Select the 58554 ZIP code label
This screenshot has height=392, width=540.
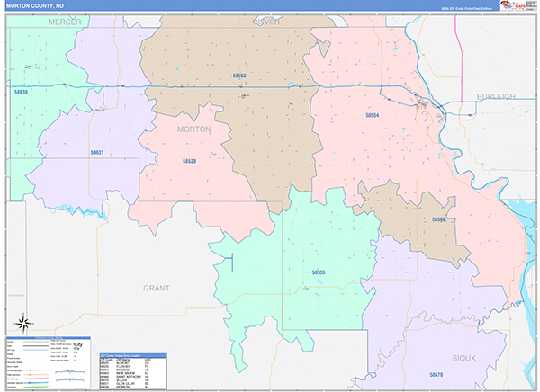(x=373, y=115)
